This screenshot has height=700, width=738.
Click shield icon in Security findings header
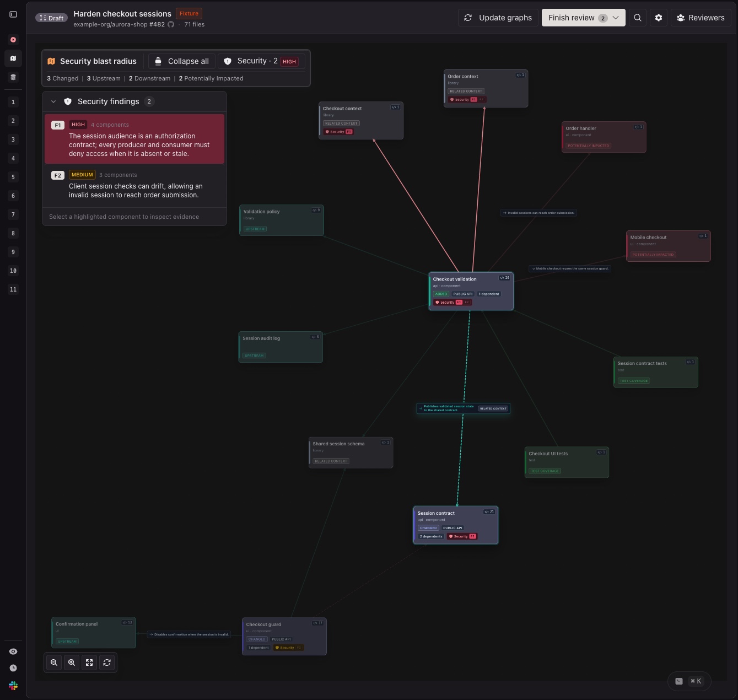(68, 101)
